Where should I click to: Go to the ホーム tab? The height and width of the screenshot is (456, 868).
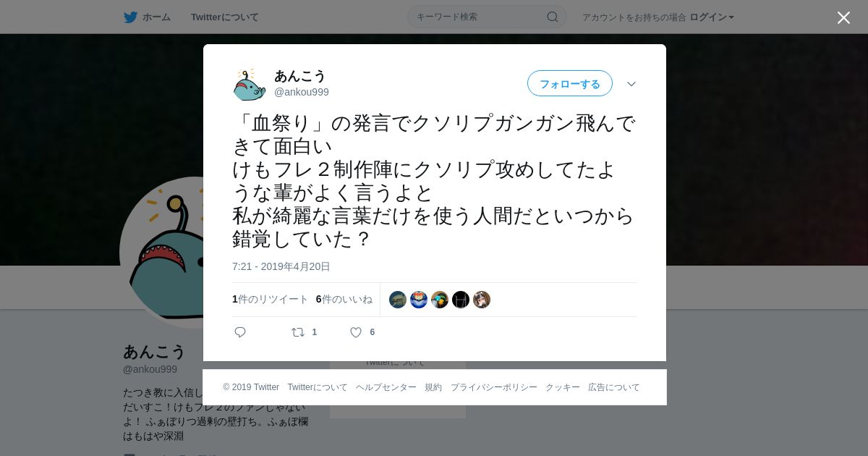(148, 17)
